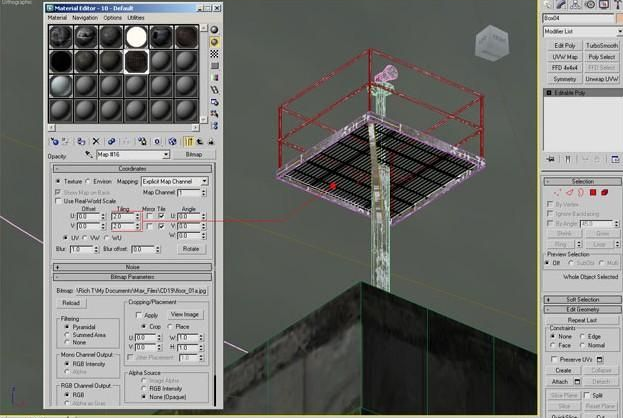Expand Editable Poly stack entry plus box
The image size is (623, 418).
point(549,93)
